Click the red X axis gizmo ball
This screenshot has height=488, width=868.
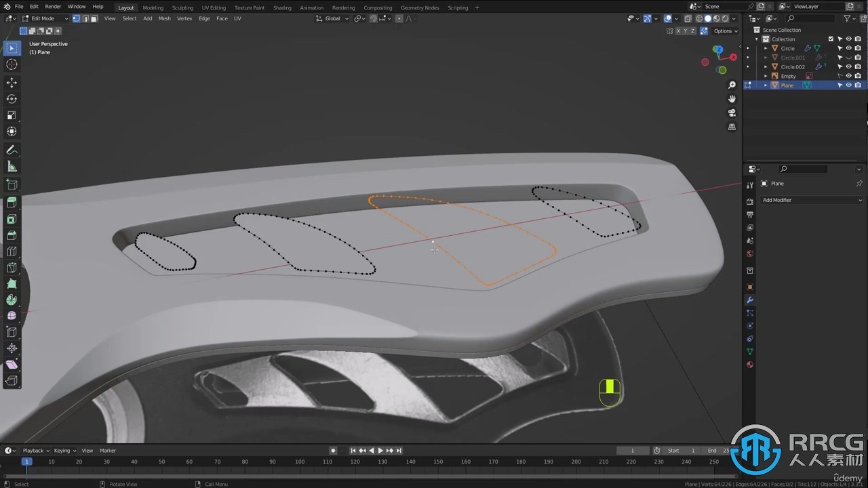tap(733, 58)
